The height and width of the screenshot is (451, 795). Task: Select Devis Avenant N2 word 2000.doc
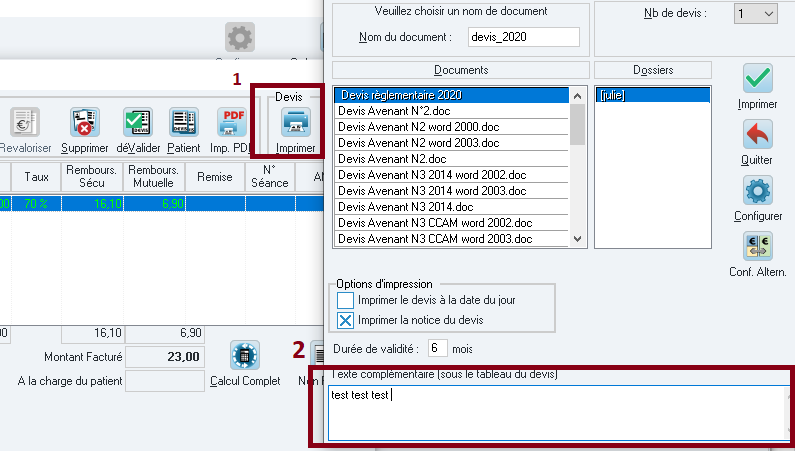451,127
